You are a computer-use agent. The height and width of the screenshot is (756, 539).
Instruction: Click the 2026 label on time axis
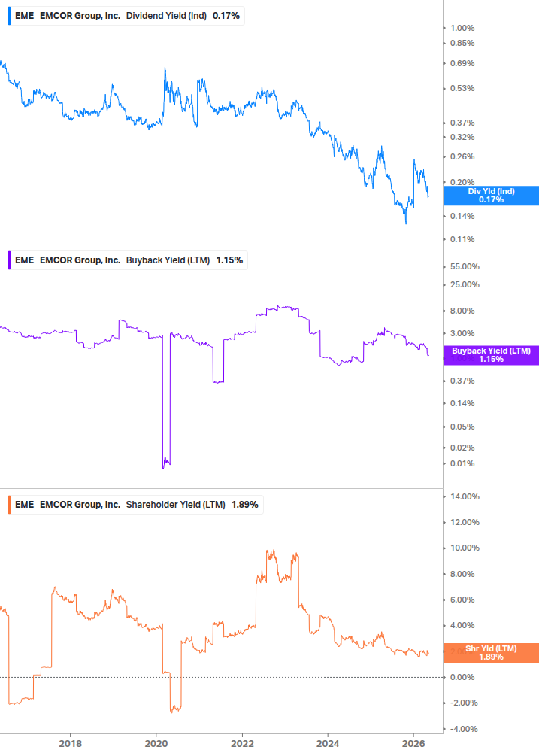(x=413, y=744)
